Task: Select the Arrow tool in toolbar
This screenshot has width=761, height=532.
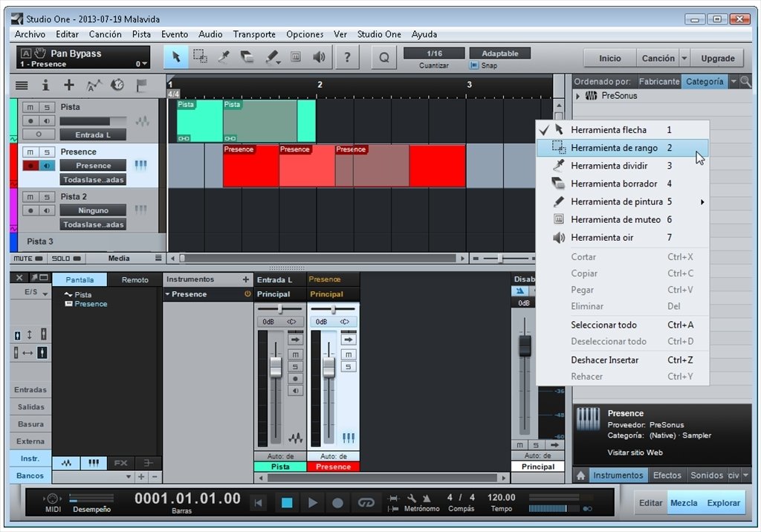Action: click(176, 57)
